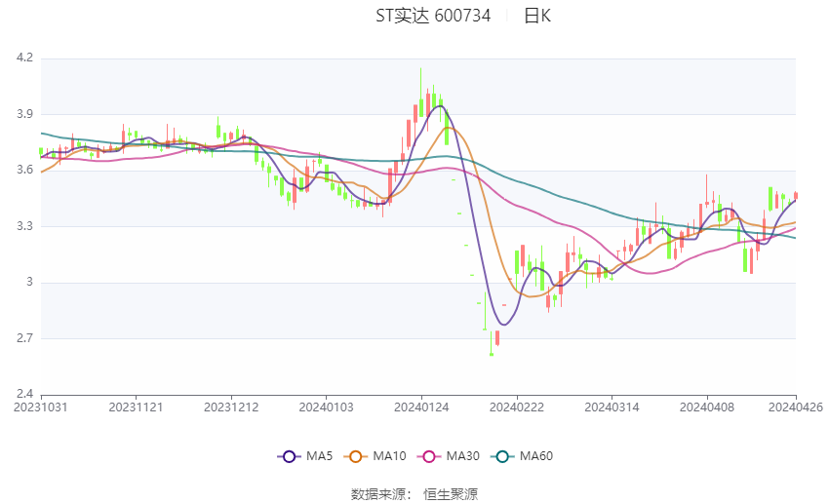Click the 3.3 y-axis value
Image resolution: width=829 pixels, height=504 pixels.
pyautogui.click(x=24, y=226)
